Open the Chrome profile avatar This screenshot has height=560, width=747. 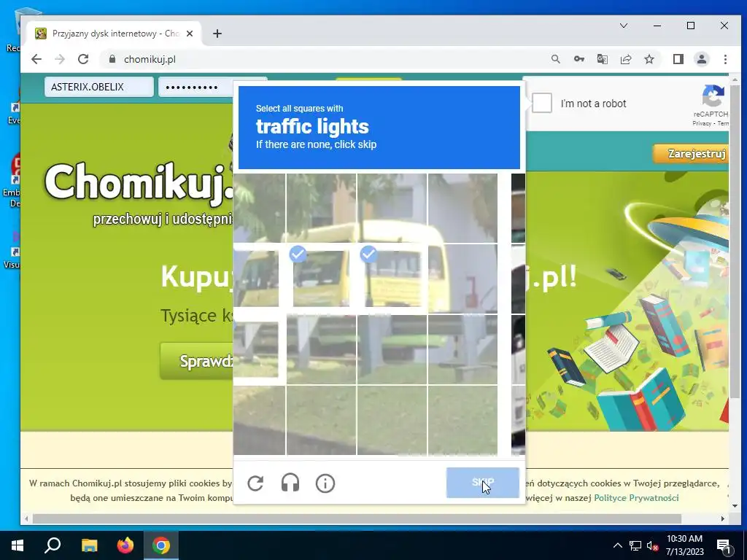tap(701, 59)
